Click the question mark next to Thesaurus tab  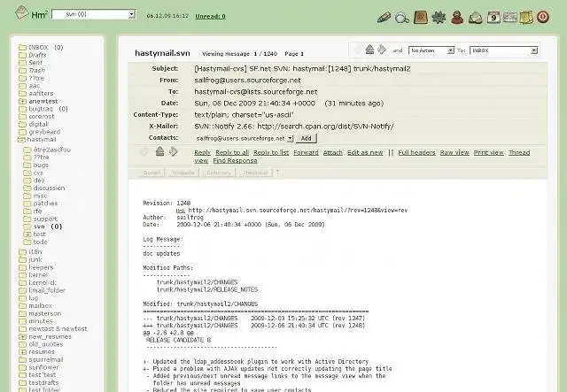[277, 173]
